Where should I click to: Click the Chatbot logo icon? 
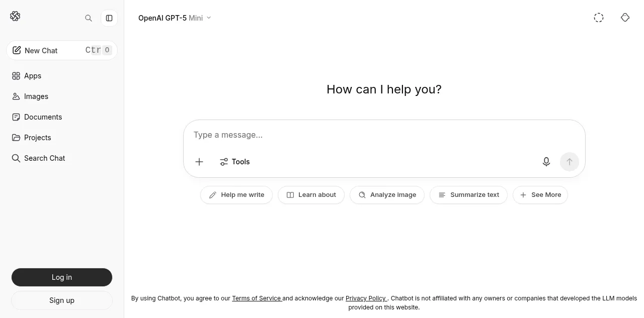point(15,16)
